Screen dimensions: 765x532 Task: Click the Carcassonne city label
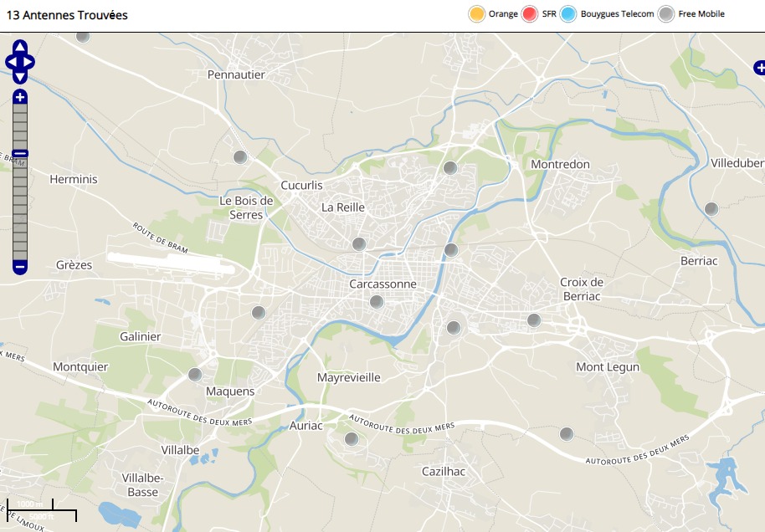click(382, 284)
